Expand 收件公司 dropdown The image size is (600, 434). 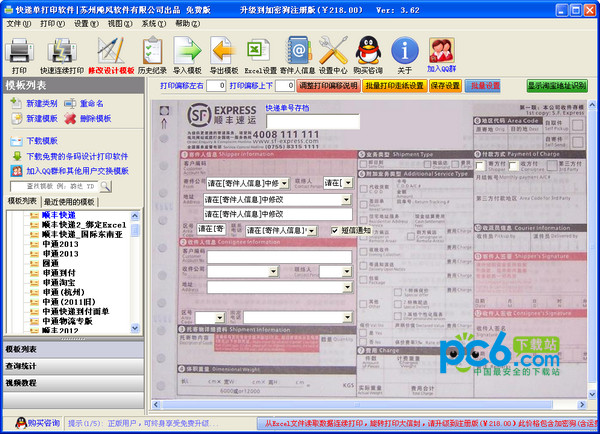tap(273, 271)
